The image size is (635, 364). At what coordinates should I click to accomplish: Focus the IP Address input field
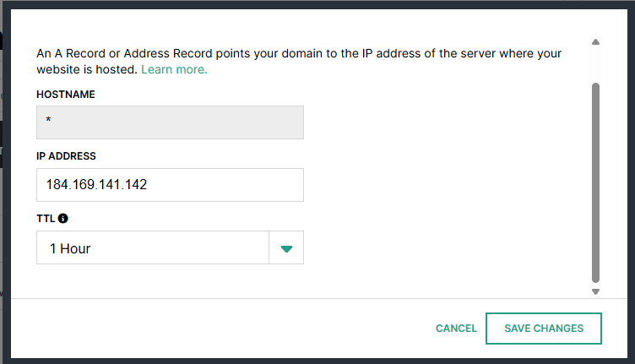170,185
